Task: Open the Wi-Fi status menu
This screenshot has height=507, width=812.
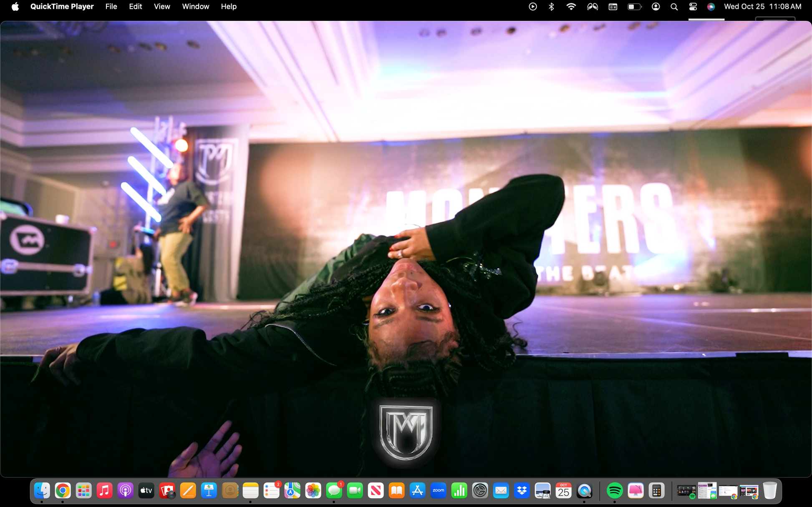Action: click(x=571, y=6)
